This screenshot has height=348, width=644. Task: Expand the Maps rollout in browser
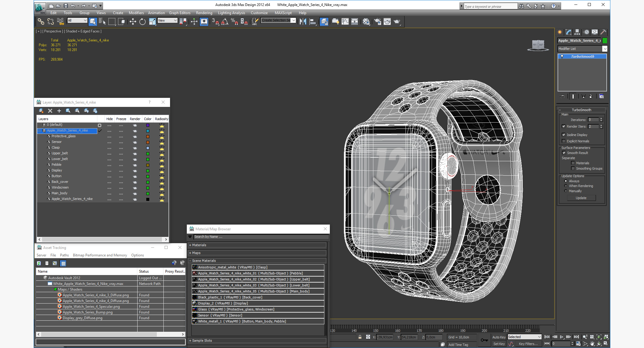tap(257, 253)
